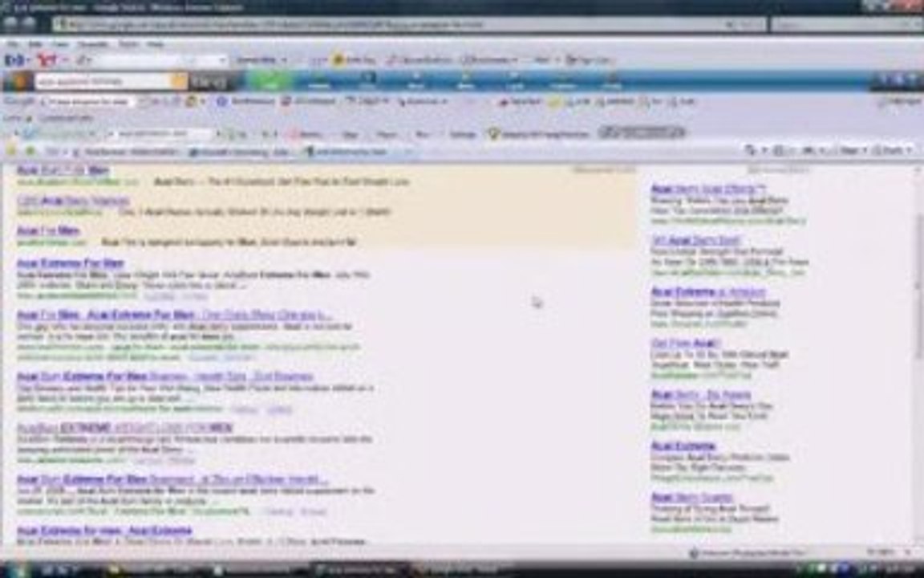Click the Google logo on Google toolbar
Viewport: 924px width, 578px height.
tap(19, 101)
